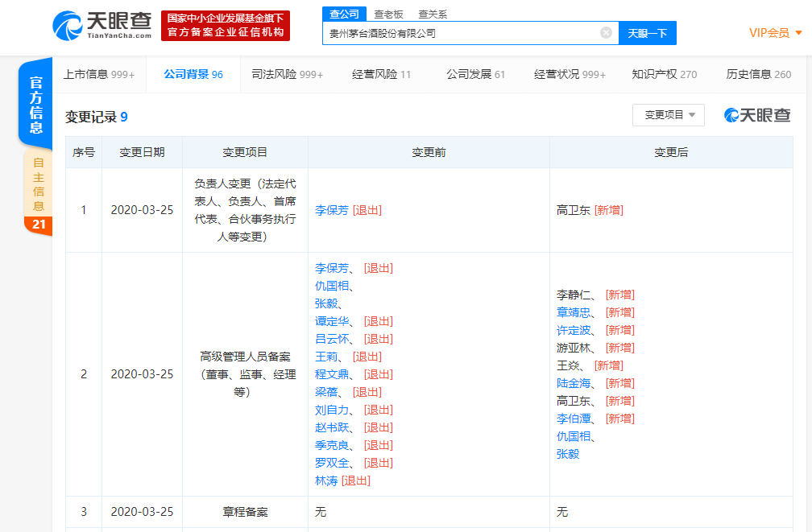The width and height of the screenshot is (812, 532).
Task: Open 章靖忠 link in 变更后 column
Action: 574,312
